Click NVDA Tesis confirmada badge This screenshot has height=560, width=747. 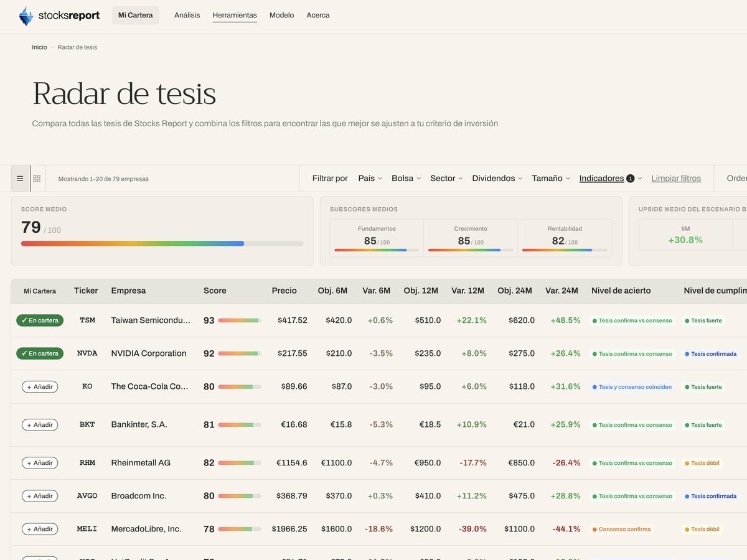[x=710, y=354]
